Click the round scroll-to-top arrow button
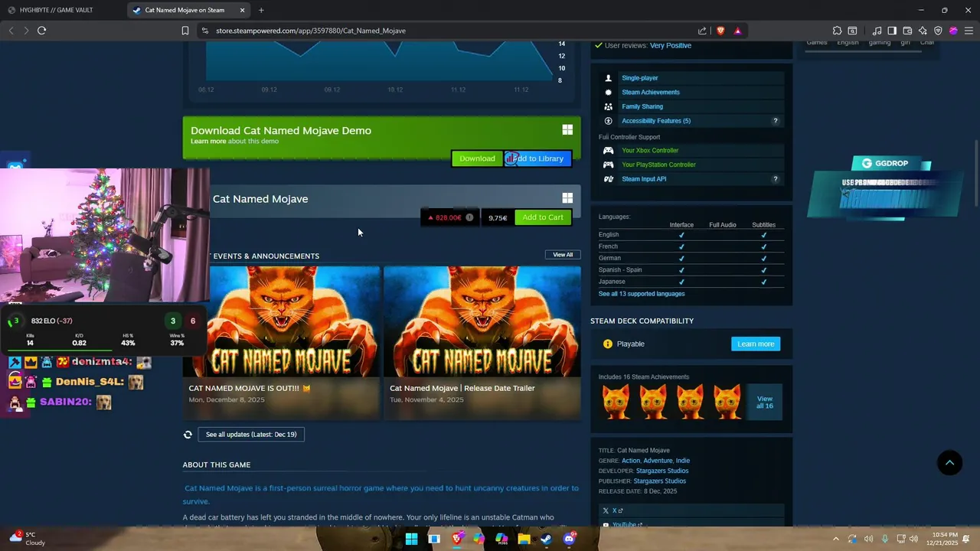Screen dimensions: 980x551 [x=949, y=462]
